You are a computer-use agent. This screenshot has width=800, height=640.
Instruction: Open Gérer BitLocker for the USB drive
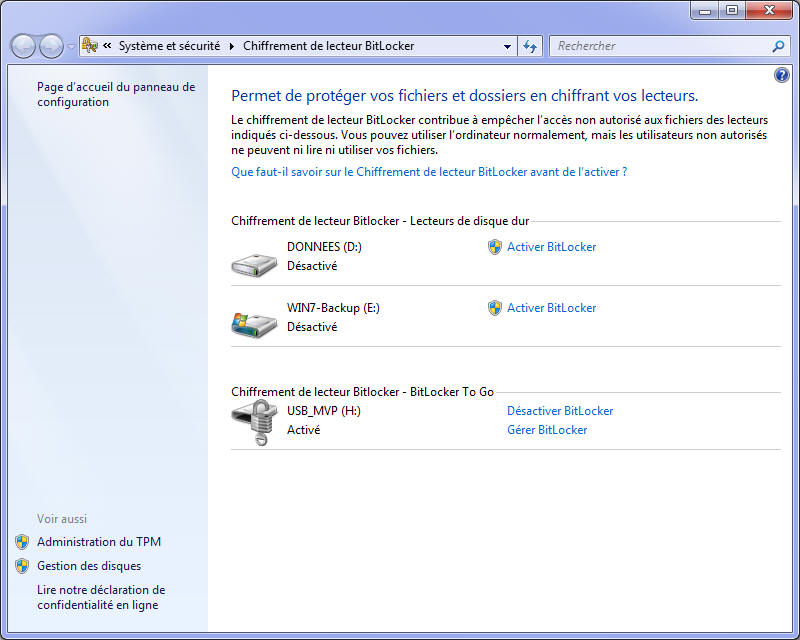click(x=547, y=430)
